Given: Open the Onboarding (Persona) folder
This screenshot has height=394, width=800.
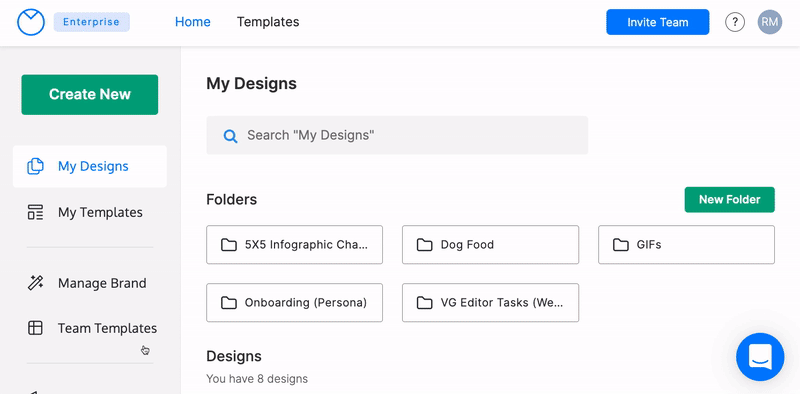Looking at the screenshot, I should coord(294,303).
